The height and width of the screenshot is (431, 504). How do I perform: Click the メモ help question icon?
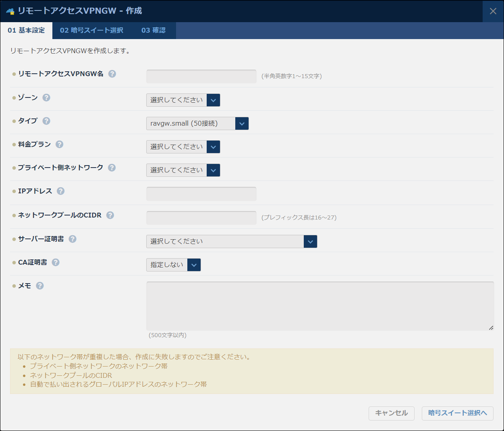pos(40,286)
